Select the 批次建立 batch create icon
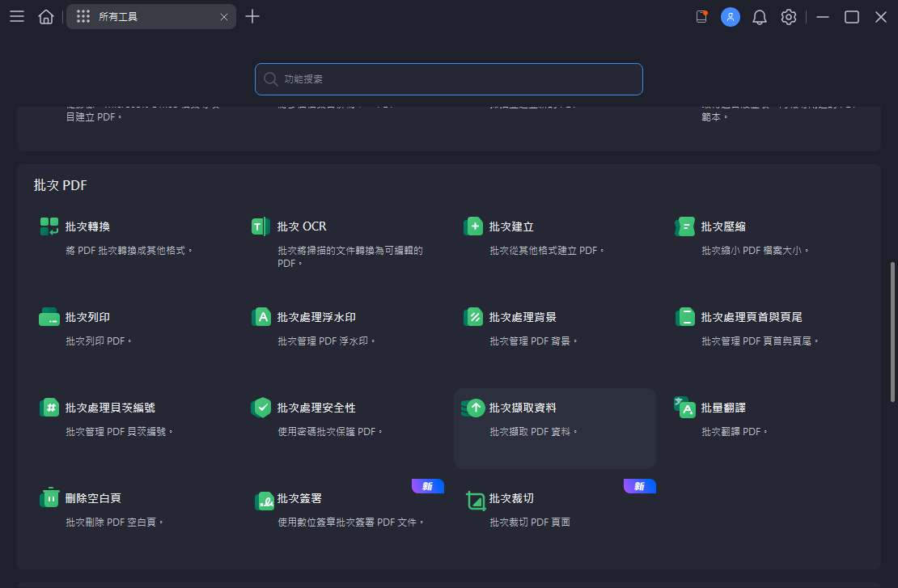Image resolution: width=898 pixels, height=588 pixels. [473, 226]
